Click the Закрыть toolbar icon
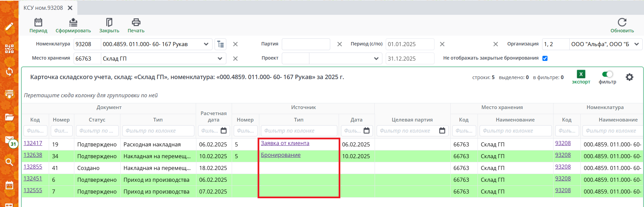This screenshot has height=207, width=644. (x=109, y=23)
